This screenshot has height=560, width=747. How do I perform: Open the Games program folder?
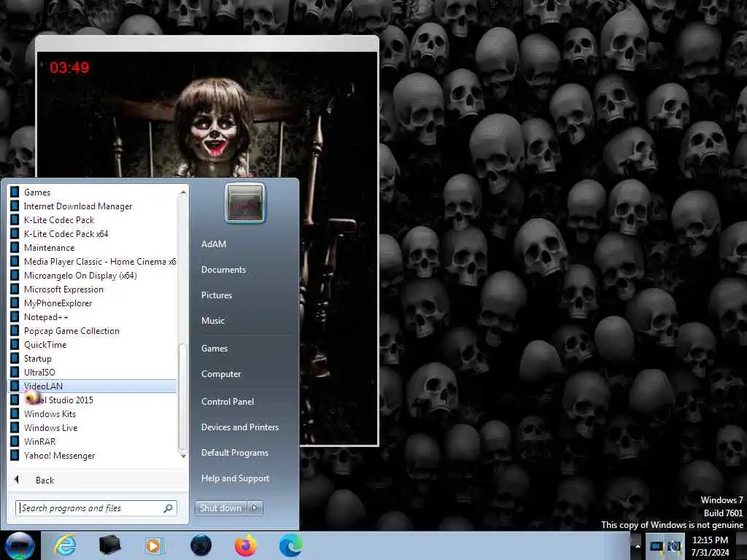tap(93, 192)
